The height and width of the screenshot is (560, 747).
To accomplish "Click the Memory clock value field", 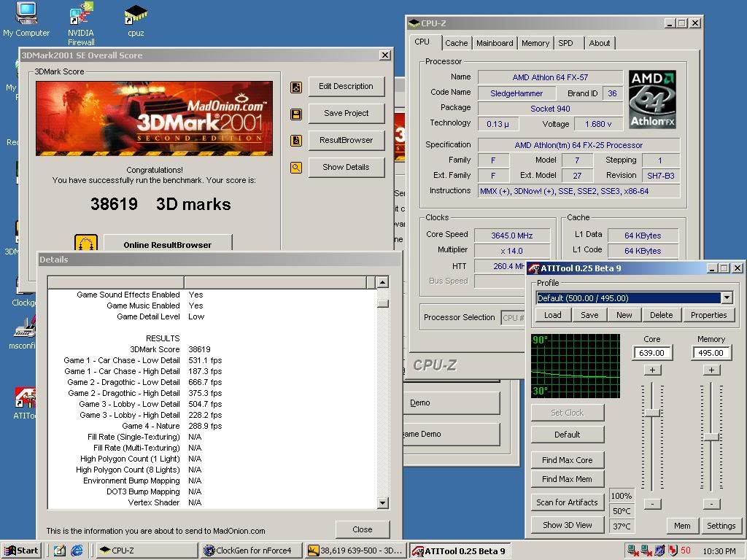I will click(711, 353).
